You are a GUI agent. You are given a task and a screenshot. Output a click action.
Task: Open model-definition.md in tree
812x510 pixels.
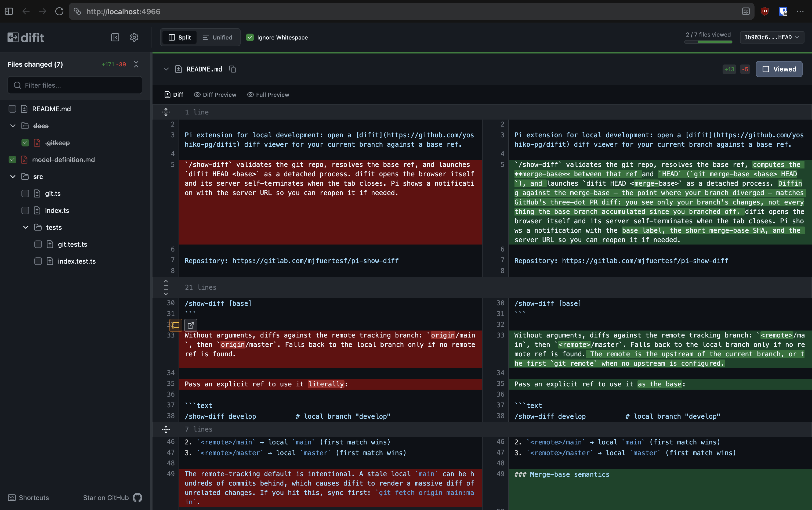pos(63,160)
